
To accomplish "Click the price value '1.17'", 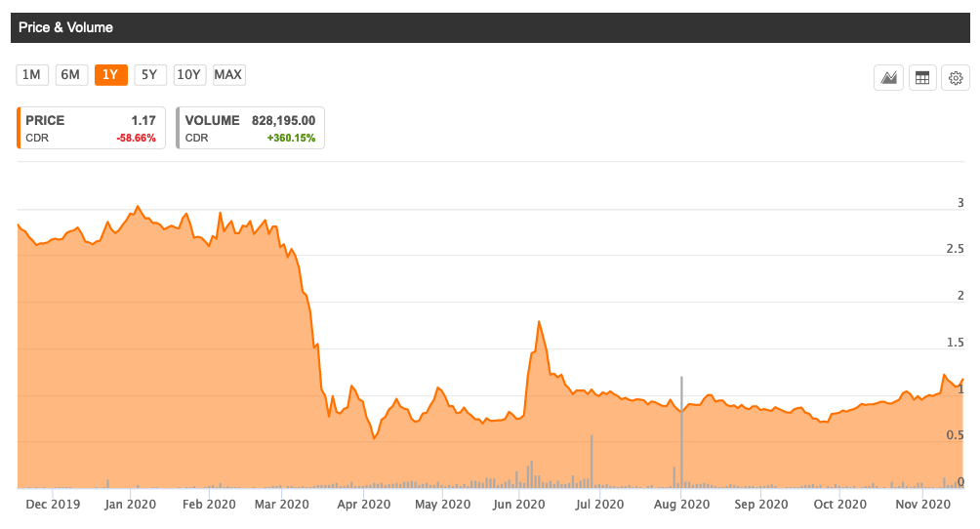I will (x=143, y=120).
